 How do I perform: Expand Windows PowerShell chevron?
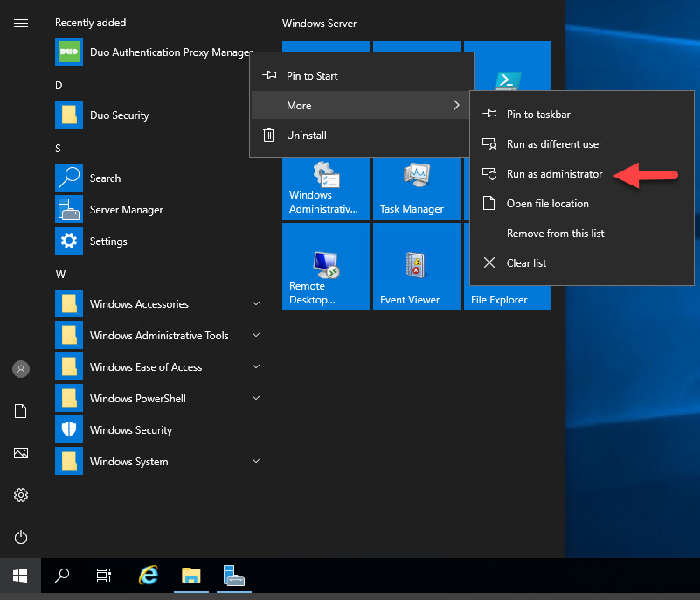[256, 398]
